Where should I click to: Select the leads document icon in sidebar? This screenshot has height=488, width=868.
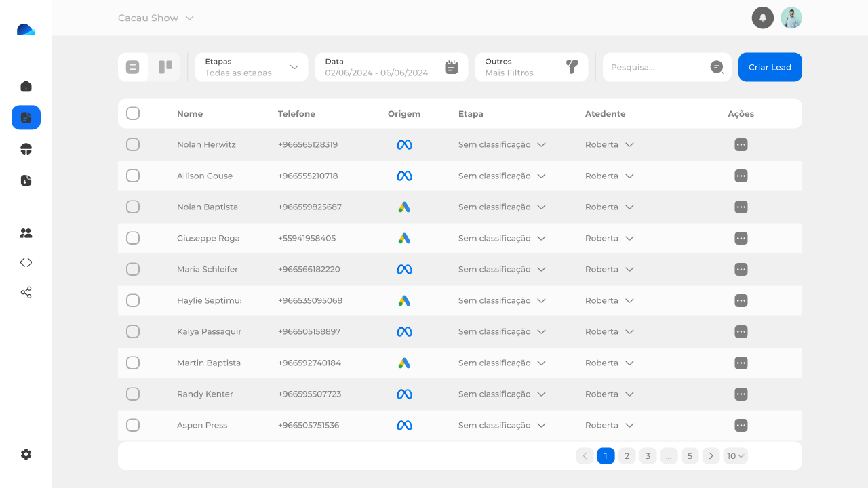(x=26, y=117)
